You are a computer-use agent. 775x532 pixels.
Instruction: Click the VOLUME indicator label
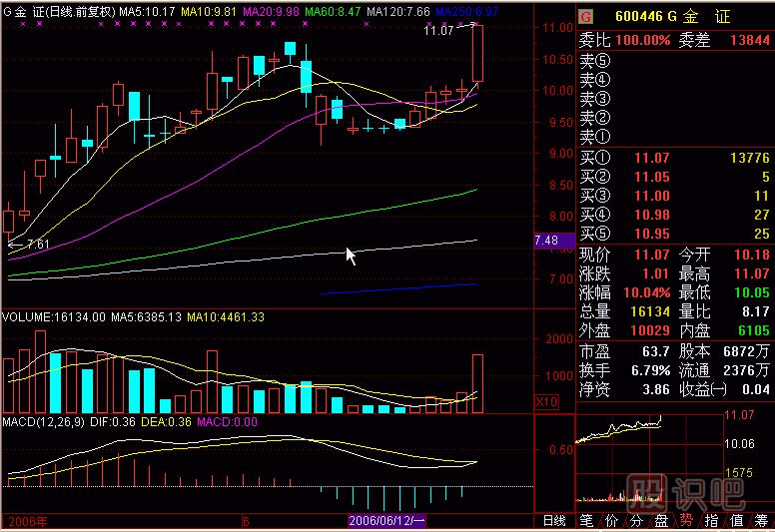[28, 317]
